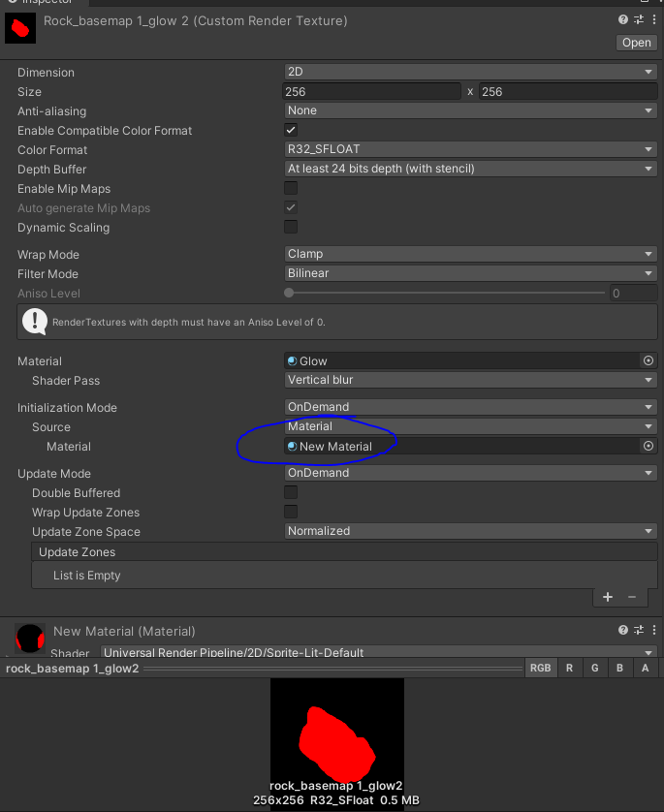Toggle the Double Buffered checkbox
Viewport: 664px width, 812px height.
pos(291,492)
